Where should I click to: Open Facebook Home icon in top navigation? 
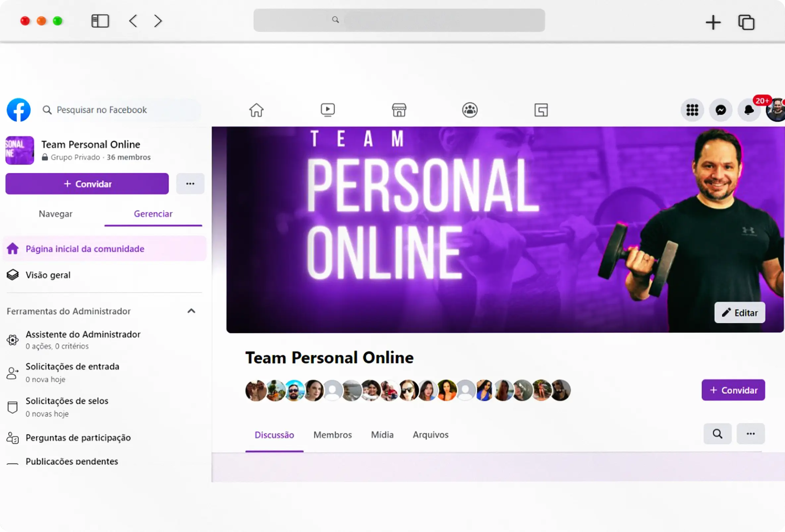click(256, 110)
